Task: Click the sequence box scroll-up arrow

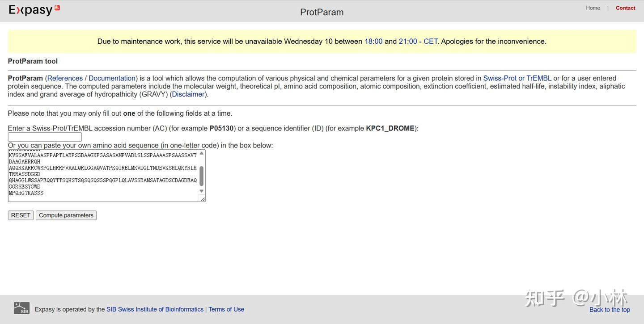Action: (201, 153)
